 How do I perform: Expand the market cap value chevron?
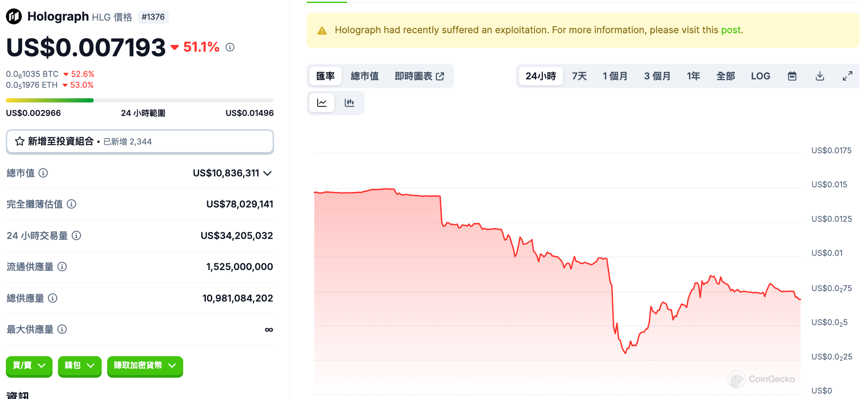click(268, 173)
